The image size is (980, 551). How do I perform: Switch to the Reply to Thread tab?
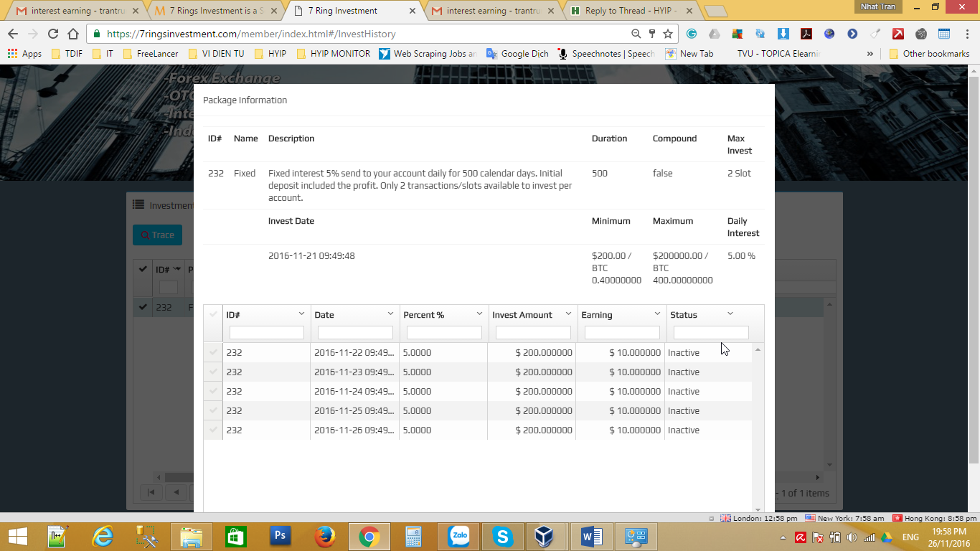pyautogui.click(x=630, y=11)
